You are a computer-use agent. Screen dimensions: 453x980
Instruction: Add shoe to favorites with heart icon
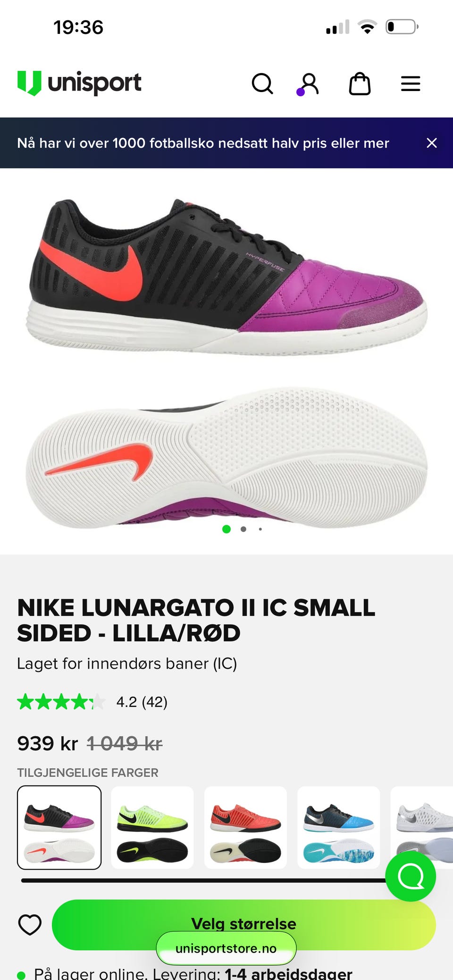click(x=30, y=924)
